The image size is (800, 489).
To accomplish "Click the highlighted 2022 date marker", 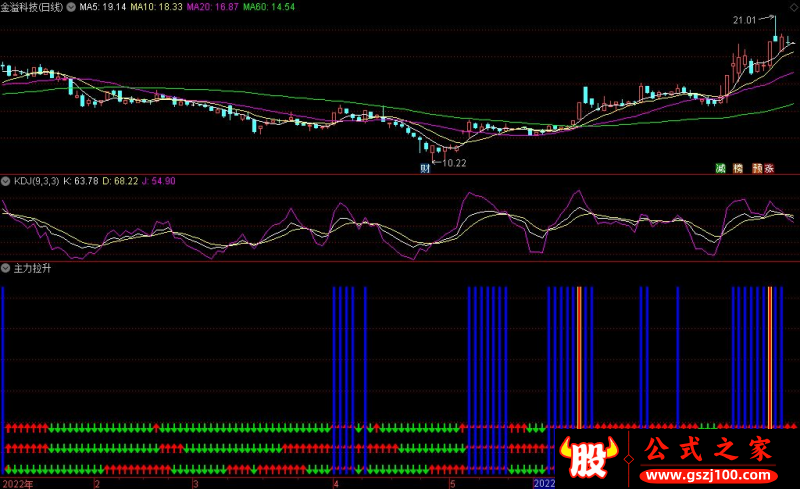I will point(543,483).
